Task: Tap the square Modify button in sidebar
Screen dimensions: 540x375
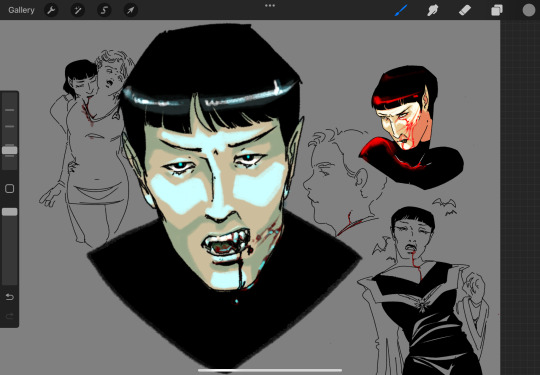Action: click(x=10, y=188)
